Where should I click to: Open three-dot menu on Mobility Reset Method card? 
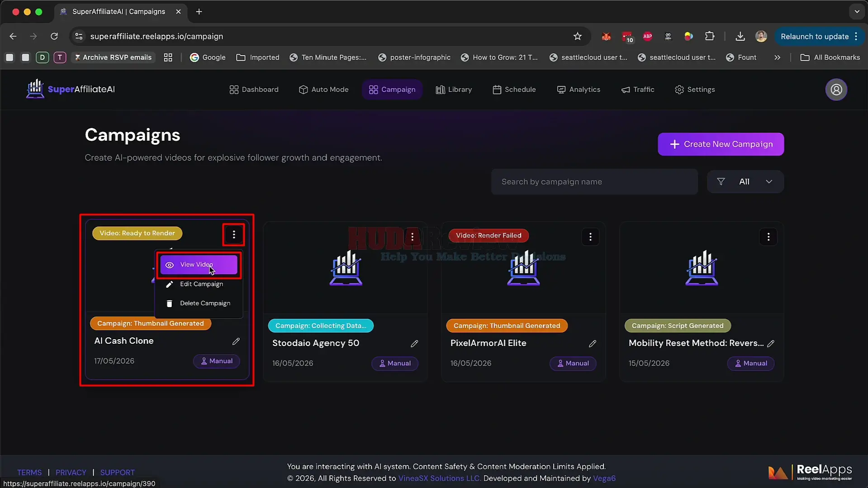click(768, 237)
